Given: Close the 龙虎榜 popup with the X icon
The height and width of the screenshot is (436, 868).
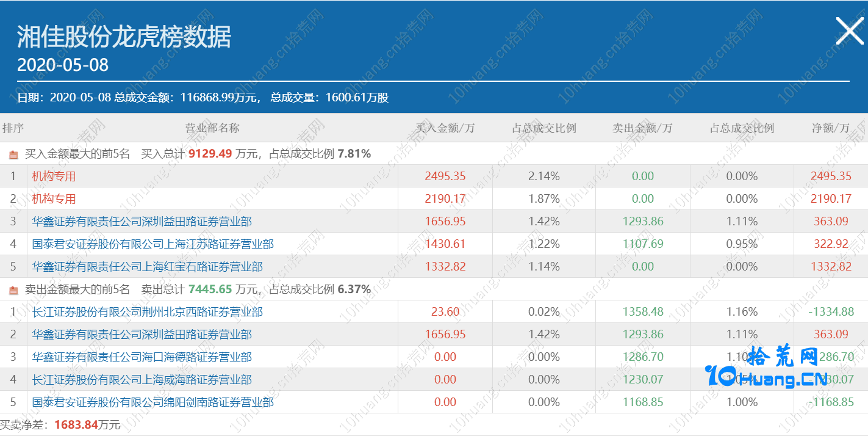Looking at the screenshot, I should click(x=849, y=31).
